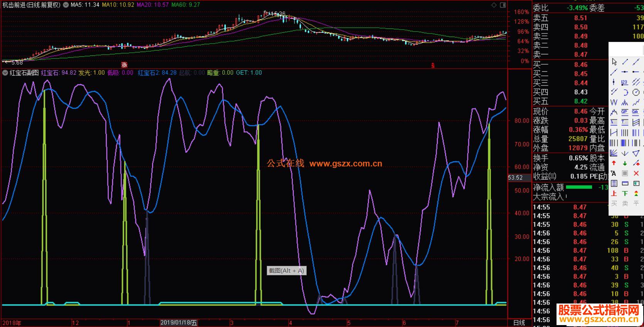Choose the zigzag trend line tool
The height and width of the screenshot is (327, 644).
(636, 102)
